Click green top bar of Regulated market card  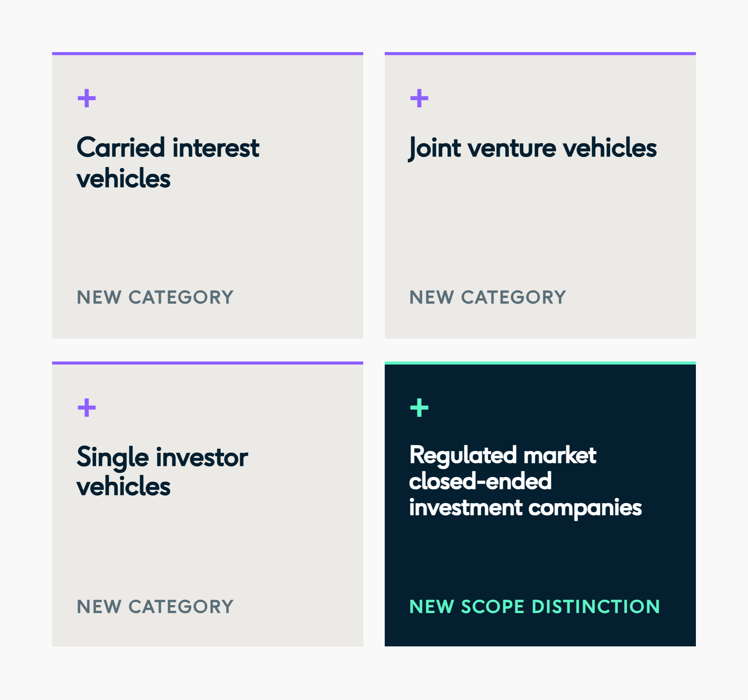tap(540, 363)
